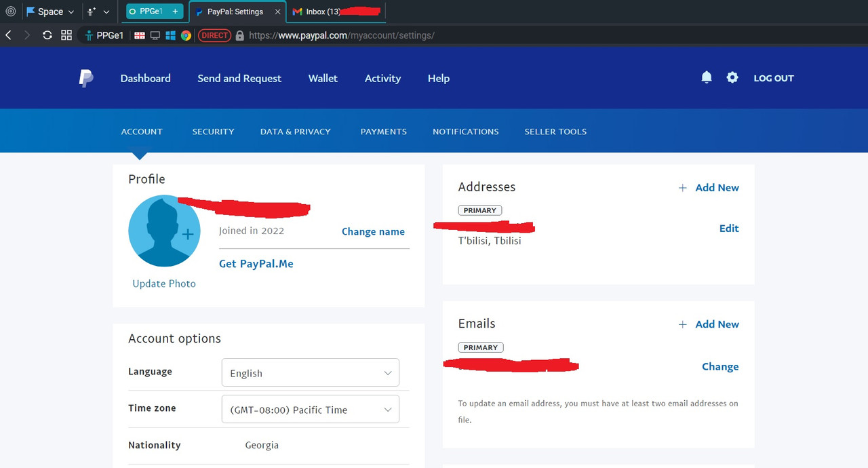
Task: Click the Gmail icon on Inbox tab
Action: click(x=297, y=12)
